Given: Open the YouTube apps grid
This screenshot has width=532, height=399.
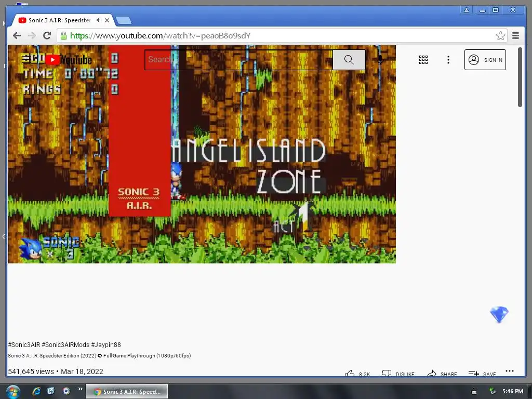Looking at the screenshot, I should 423,60.
